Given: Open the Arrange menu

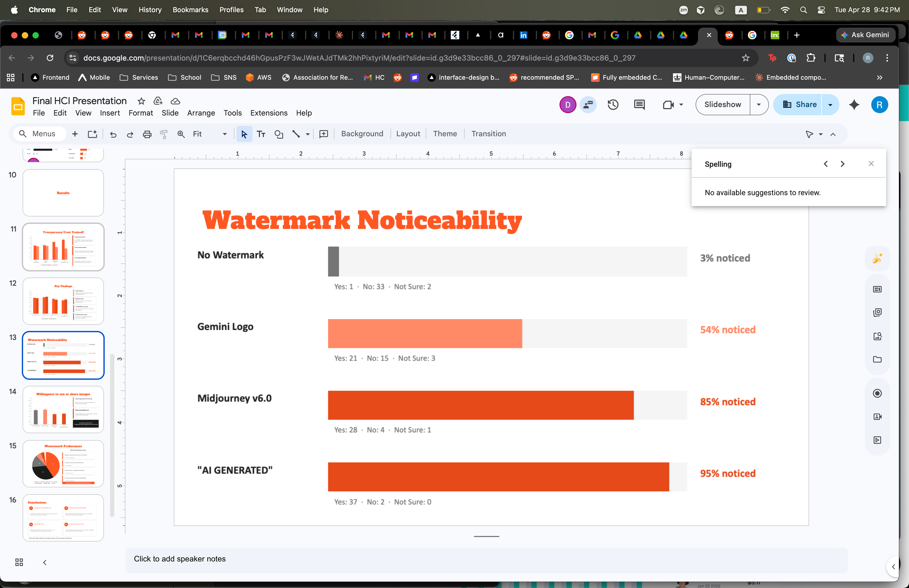Looking at the screenshot, I should point(201,113).
